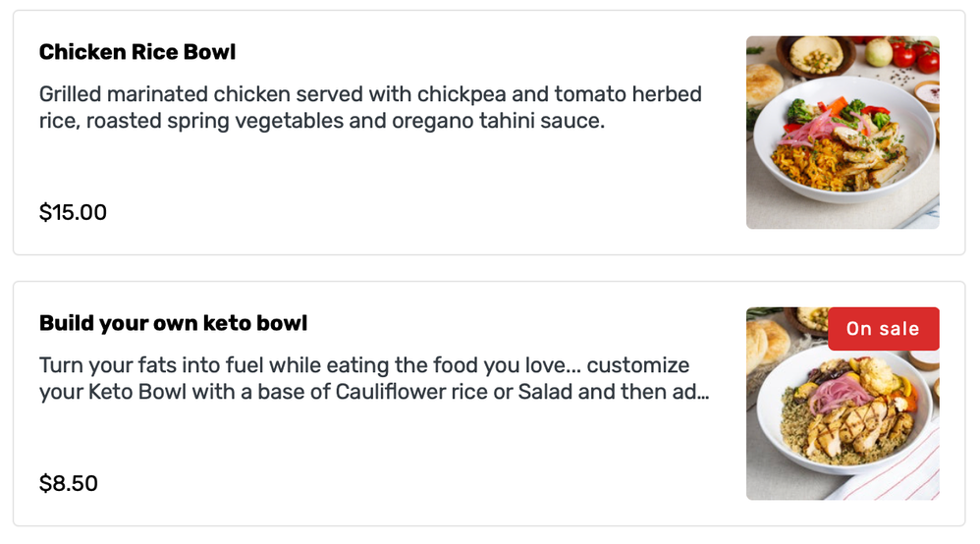The height and width of the screenshot is (544, 980).
Task: Click empty space beside the $15.00 price
Action: point(393,212)
